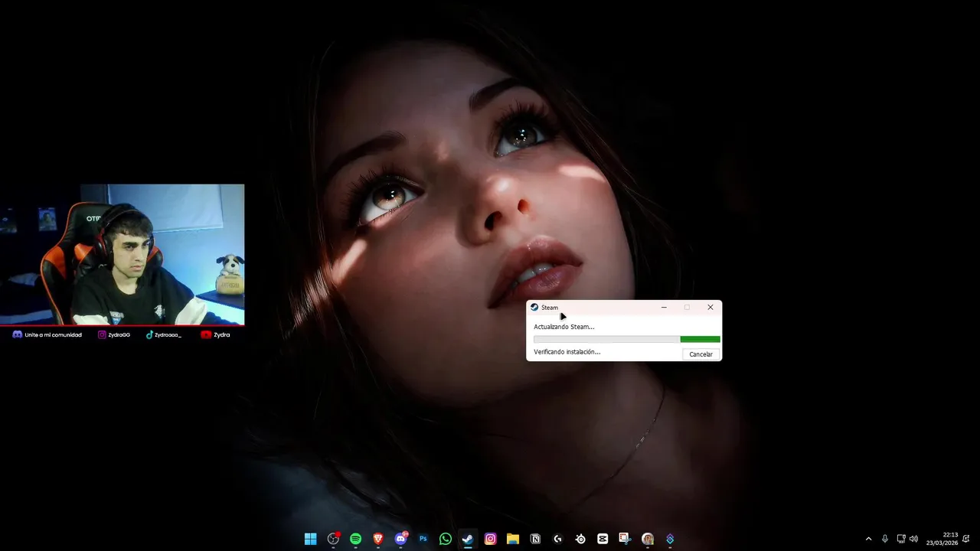
Task: Open Photoshop from the taskbar
Action: click(423, 539)
